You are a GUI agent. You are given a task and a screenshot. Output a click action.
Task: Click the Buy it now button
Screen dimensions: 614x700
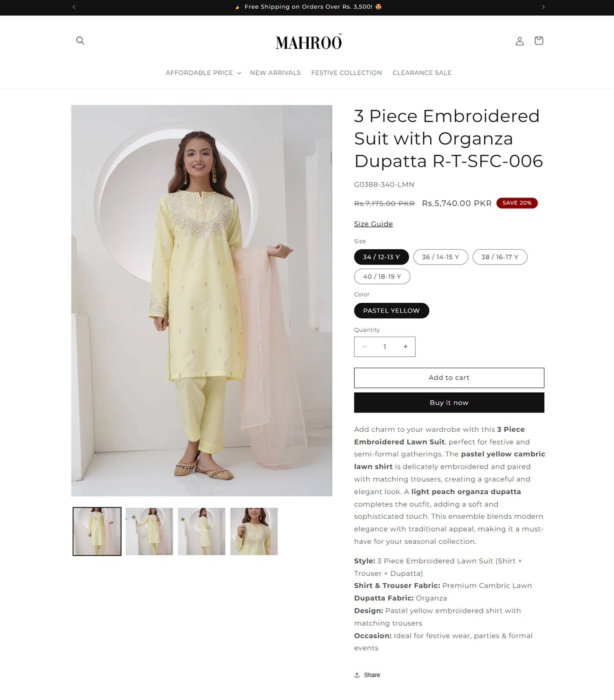pyautogui.click(x=449, y=403)
